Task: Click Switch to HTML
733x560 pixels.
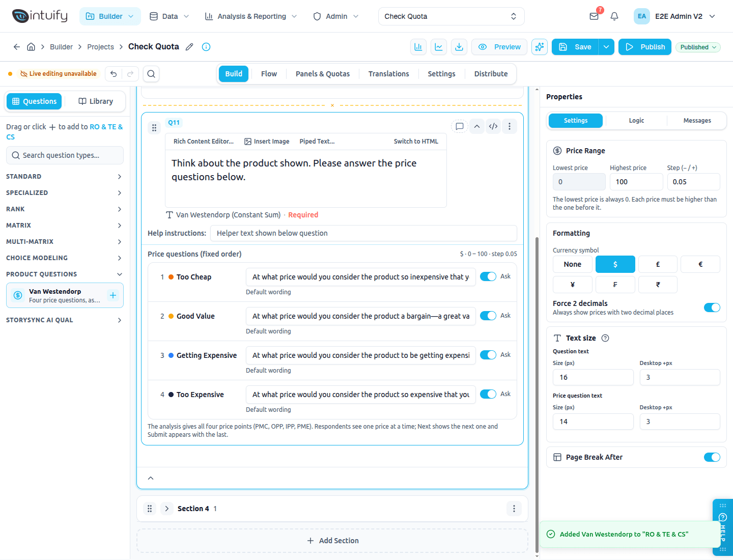Action: click(x=416, y=142)
